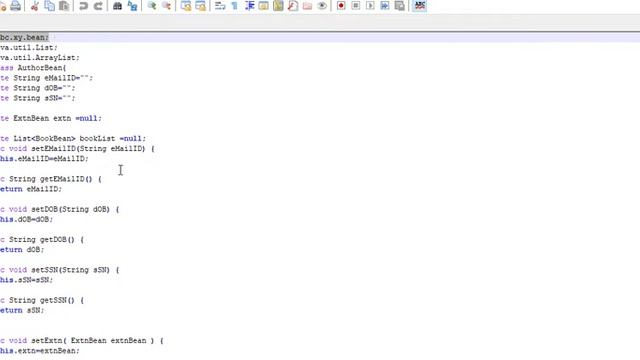The height and width of the screenshot is (360, 640).
Task: Open the user-defined language icon
Action: coord(264,6)
